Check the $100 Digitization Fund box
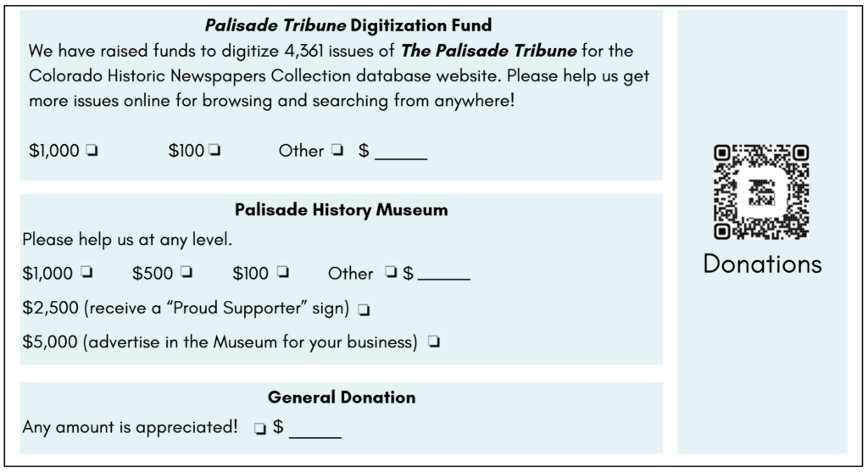Image resolution: width=868 pixels, height=472 pixels. point(214,150)
